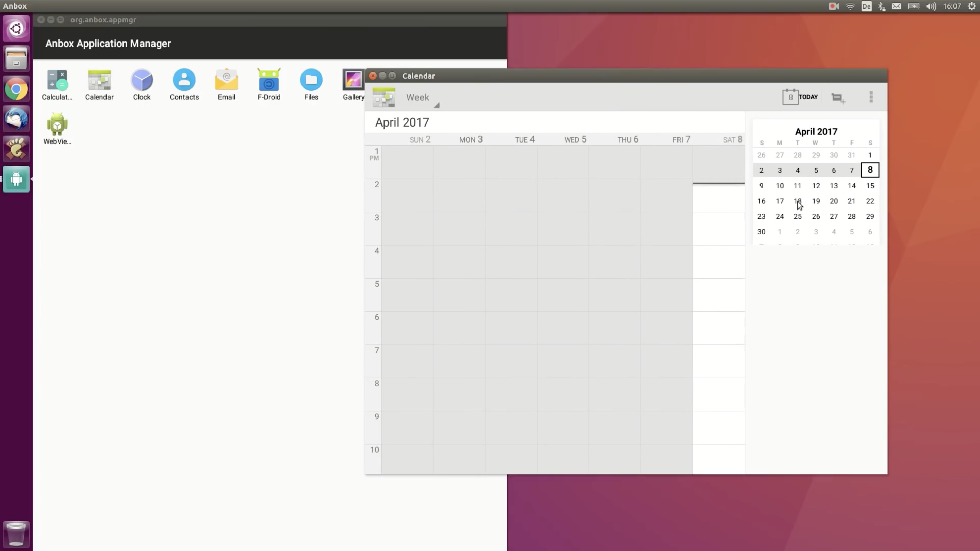Screen dimensions: 980x551
Task: Launch the Email app icon
Action: [226, 84]
